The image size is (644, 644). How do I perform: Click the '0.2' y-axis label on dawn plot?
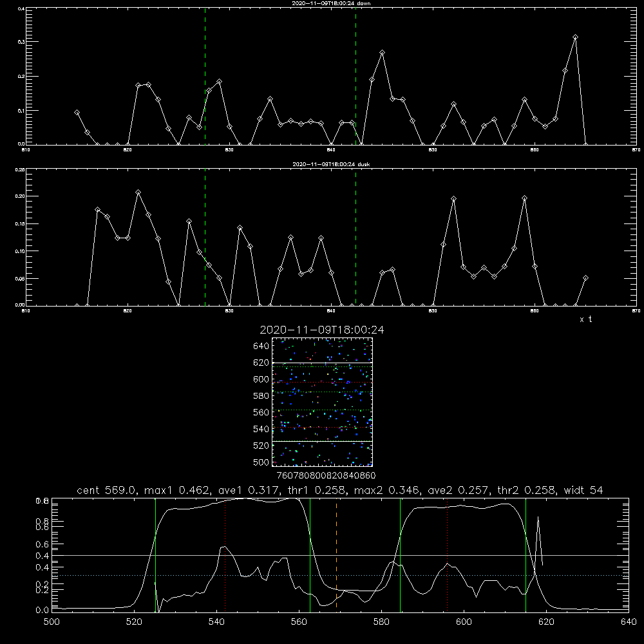point(21,77)
